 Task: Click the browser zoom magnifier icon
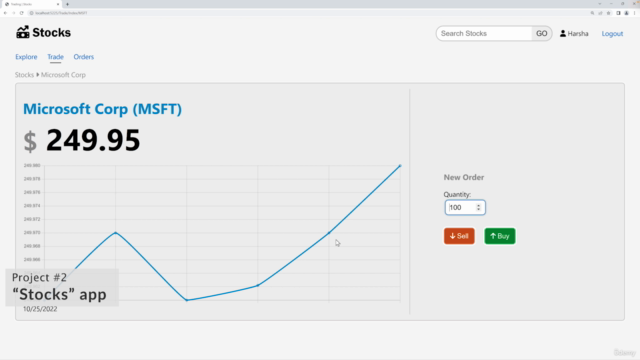[592, 13]
